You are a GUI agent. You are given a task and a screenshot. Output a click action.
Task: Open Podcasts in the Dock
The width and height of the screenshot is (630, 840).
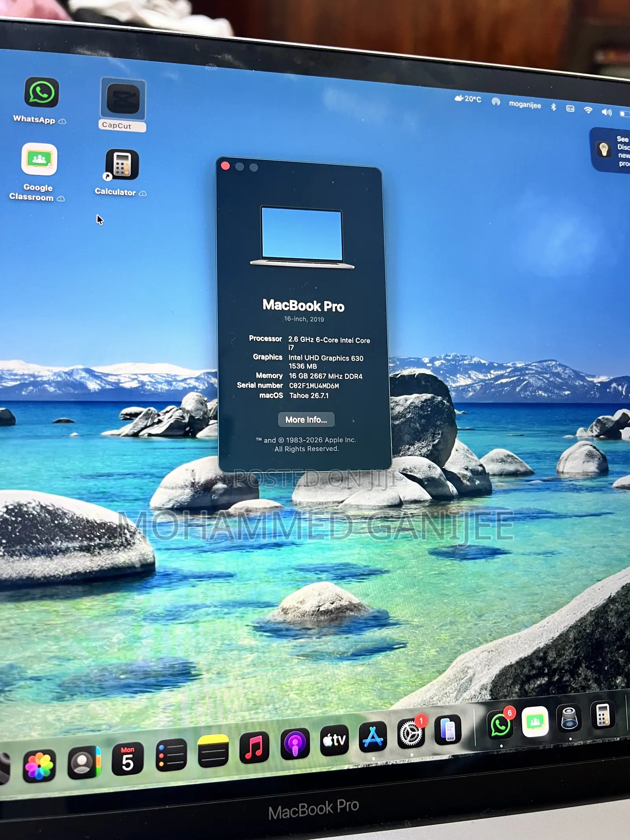pyautogui.click(x=295, y=743)
